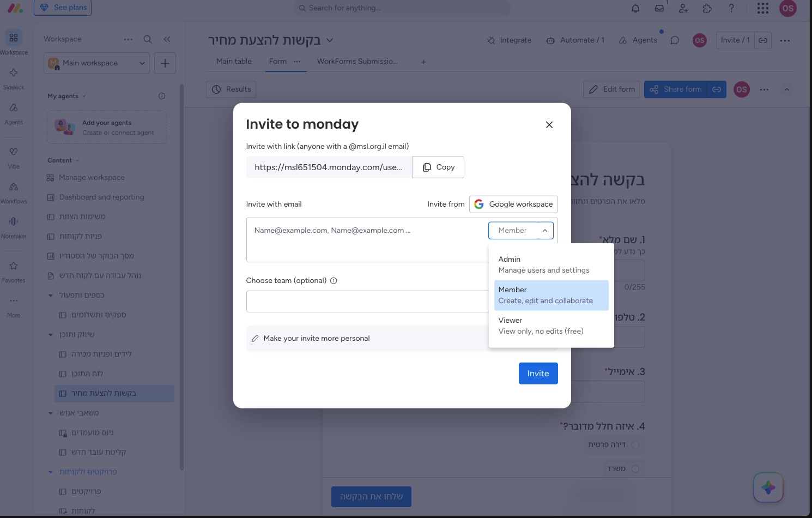The height and width of the screenshot is (518, 812).
Task: Open Notetaker in the left rail
Action: click(14, 227)
